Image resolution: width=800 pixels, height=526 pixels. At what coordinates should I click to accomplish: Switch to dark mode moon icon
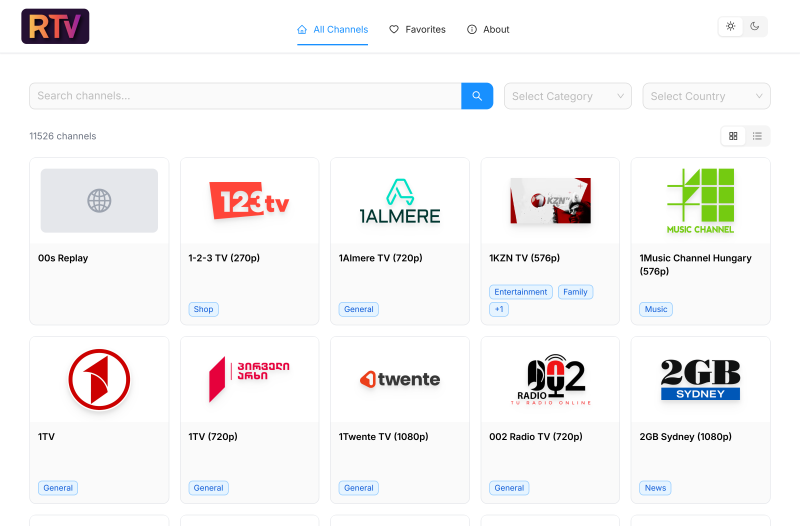click(x=755, y=27)
